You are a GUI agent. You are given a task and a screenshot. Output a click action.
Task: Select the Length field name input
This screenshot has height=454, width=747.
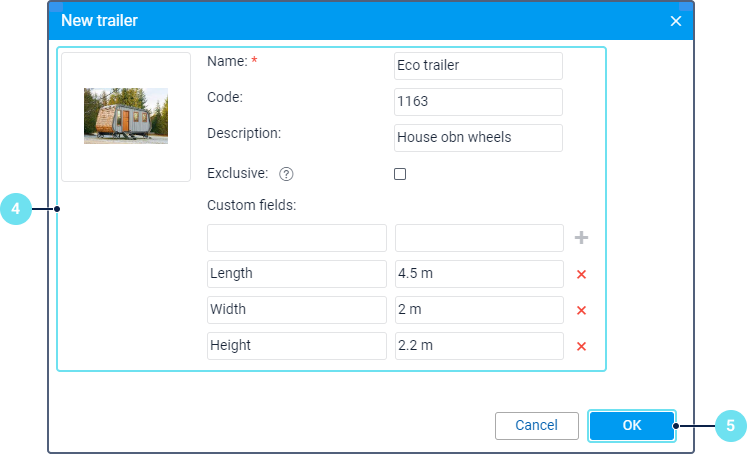pos(296,274)
